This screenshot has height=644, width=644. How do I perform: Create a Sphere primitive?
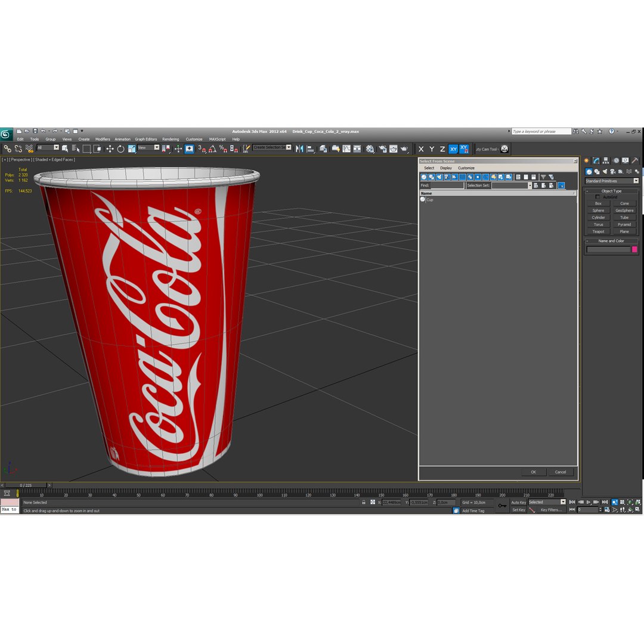[x=599, y=210]
